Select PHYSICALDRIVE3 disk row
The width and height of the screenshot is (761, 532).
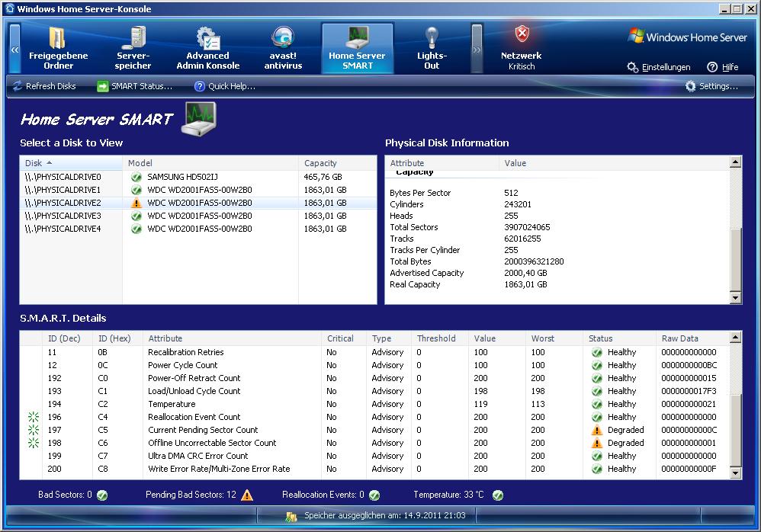[198, 216]
